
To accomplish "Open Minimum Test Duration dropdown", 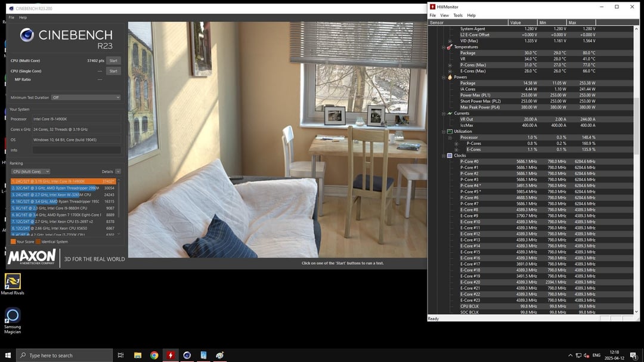I will point(86,97).
